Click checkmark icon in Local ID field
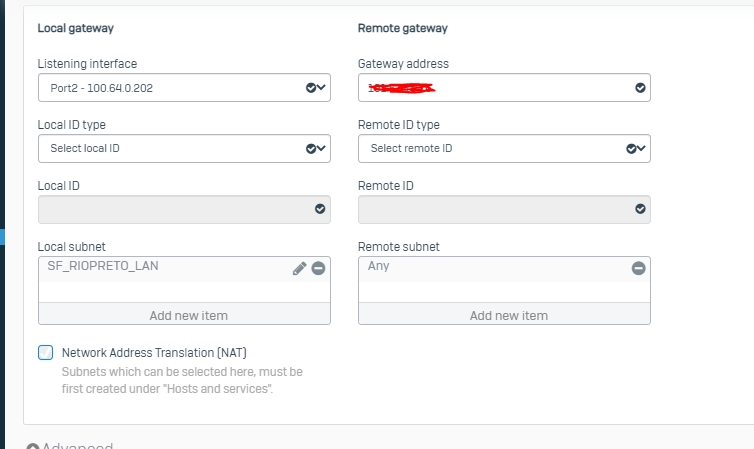 tap(320, 209)
